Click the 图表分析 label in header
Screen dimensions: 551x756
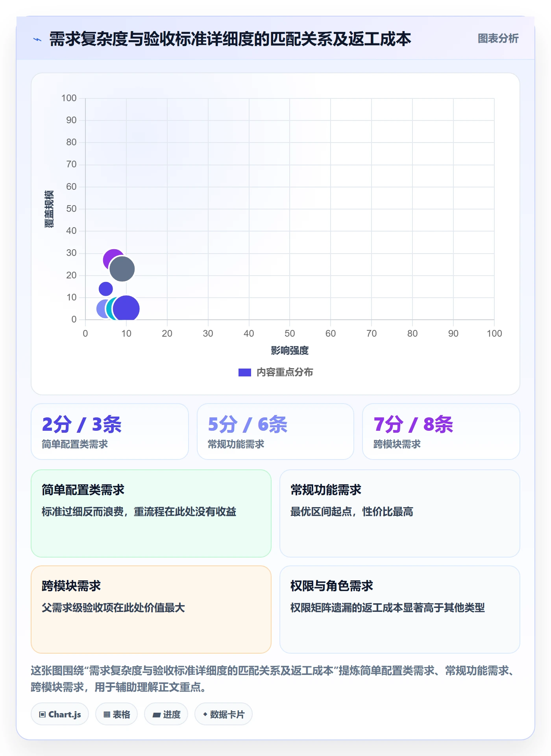(x=498, y=38)
